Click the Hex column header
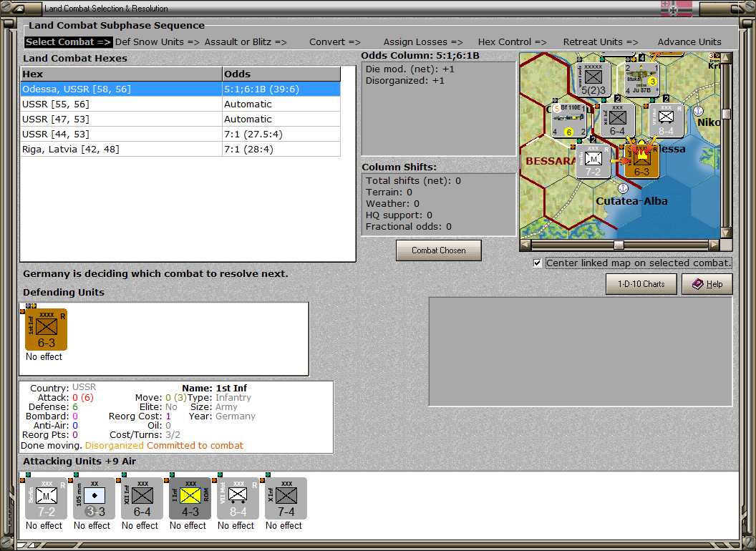The height and width of the screenshot is (551, 756). (x=121, y=74)
